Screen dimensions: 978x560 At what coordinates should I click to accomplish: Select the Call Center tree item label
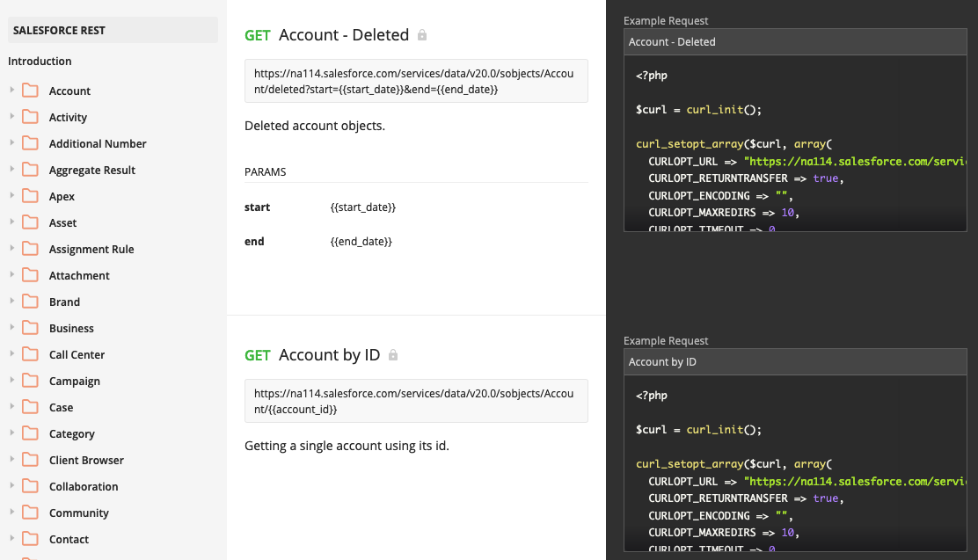click(x=77, y=355)
